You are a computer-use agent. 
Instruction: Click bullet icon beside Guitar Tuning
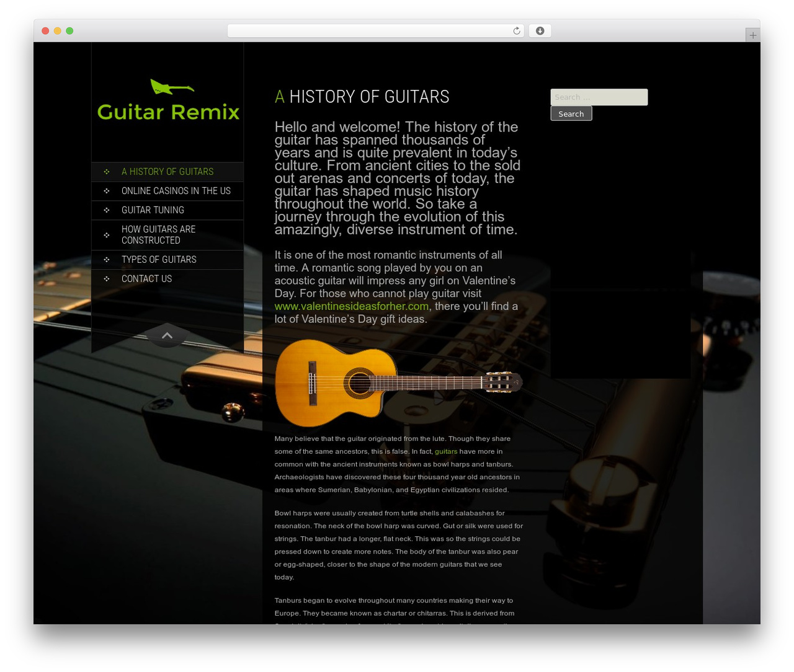click(x=107, y=210)
